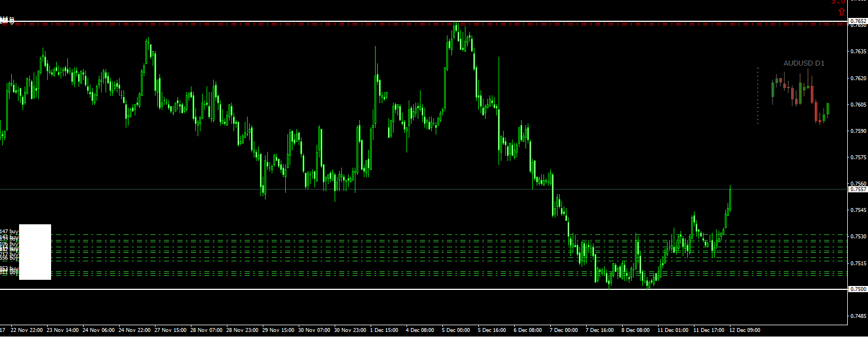This screenshot has height=337, width=868.
Task: Select the highlighted 0.7500 price label
Action: [858, 289]
